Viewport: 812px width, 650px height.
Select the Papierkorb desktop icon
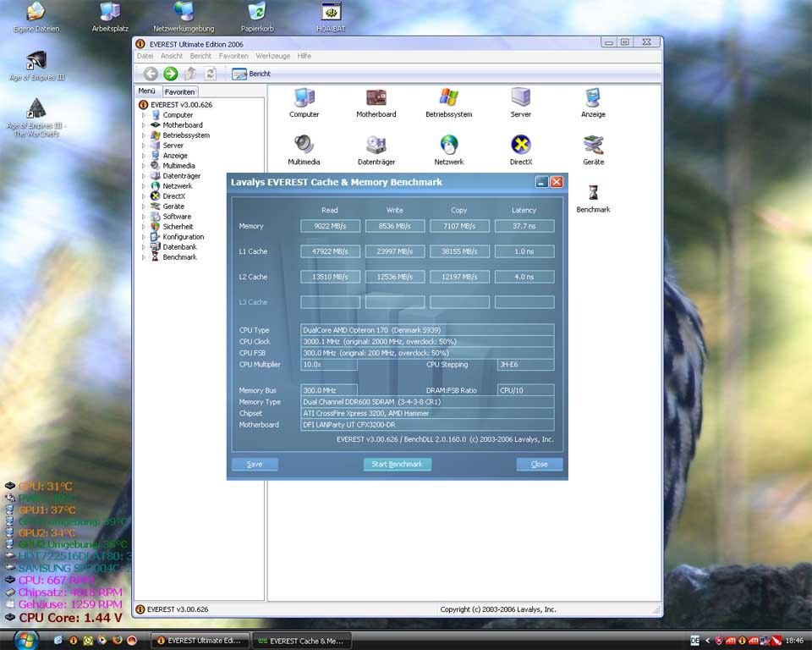(257, 17)
